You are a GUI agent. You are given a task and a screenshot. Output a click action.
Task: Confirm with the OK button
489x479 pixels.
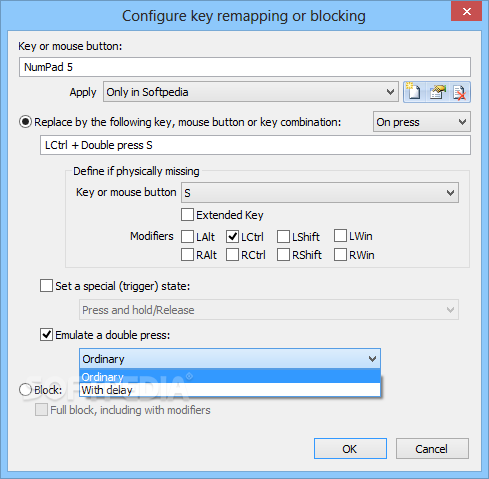pyautogui.click(x=350, y=449)
